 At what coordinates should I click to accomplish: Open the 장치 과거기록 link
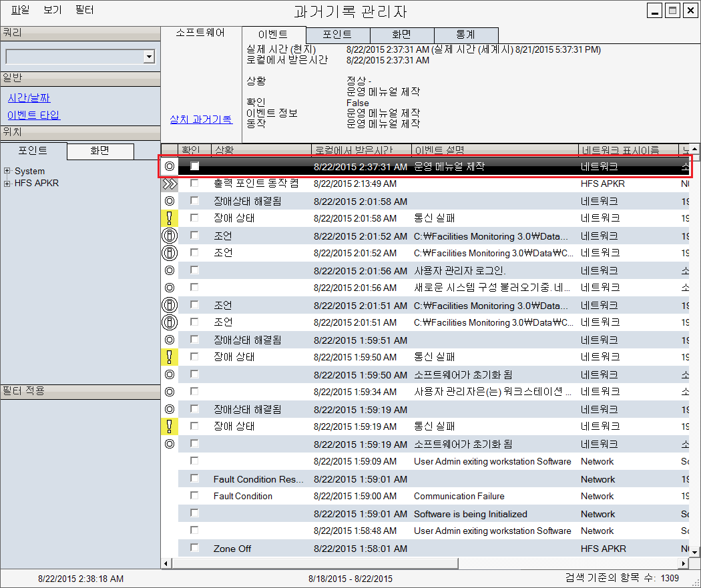[x=201, y=119]
